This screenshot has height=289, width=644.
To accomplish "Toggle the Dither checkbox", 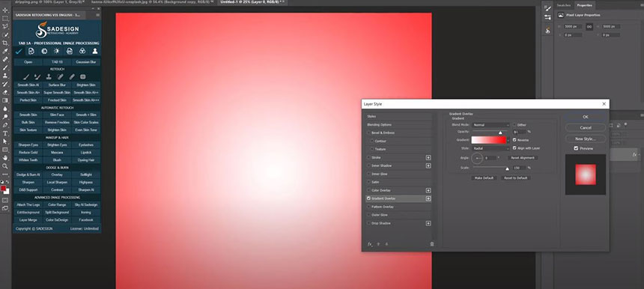I will coord(514,125).
